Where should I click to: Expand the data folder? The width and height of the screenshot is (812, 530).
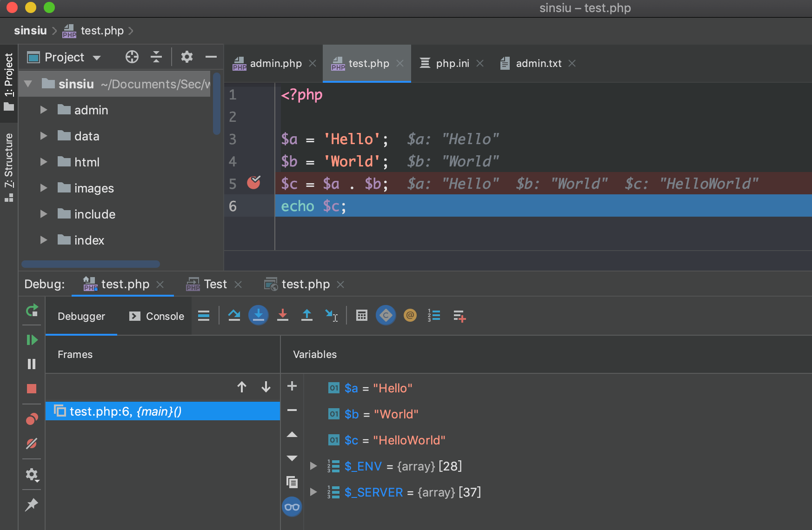coord(44,136)
